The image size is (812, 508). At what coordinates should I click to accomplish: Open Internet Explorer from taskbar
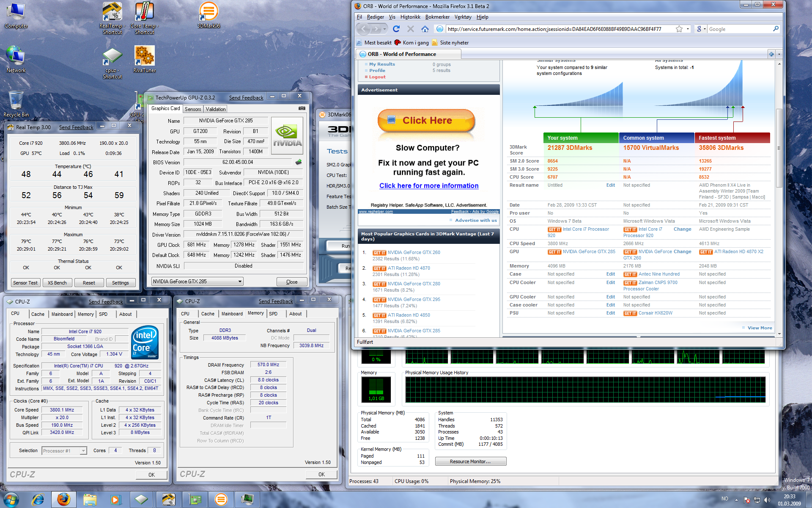38,500
